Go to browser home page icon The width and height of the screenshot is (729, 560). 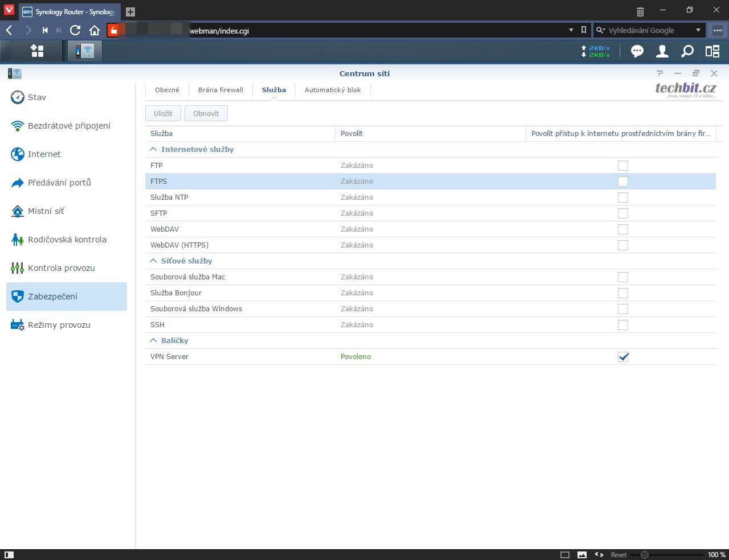(x=95, y=31)
